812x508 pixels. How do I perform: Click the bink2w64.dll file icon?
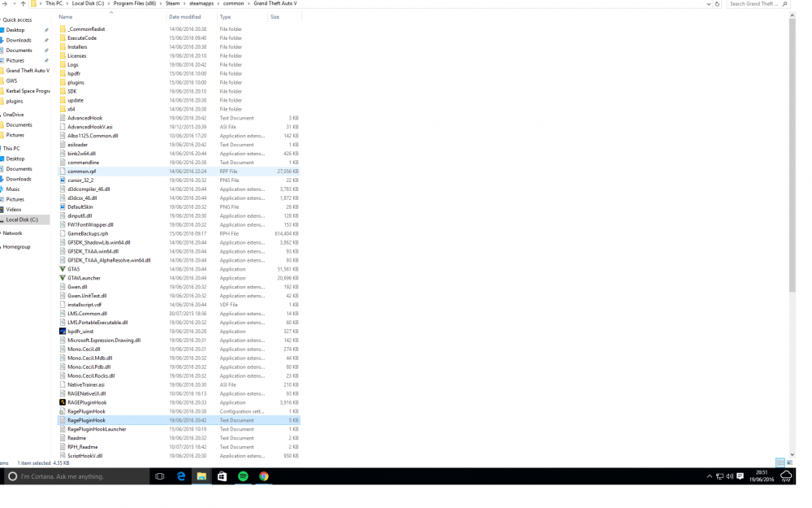(x=63, y=154)
